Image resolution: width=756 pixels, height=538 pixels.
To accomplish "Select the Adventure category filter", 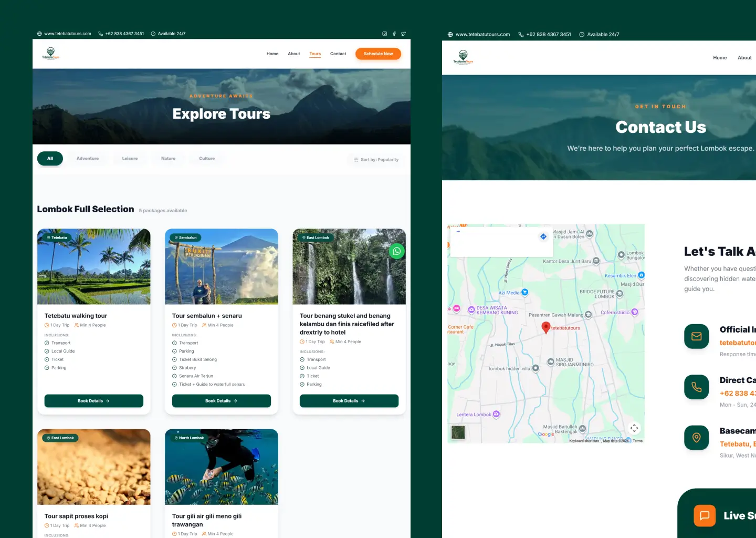I will 88,159.
